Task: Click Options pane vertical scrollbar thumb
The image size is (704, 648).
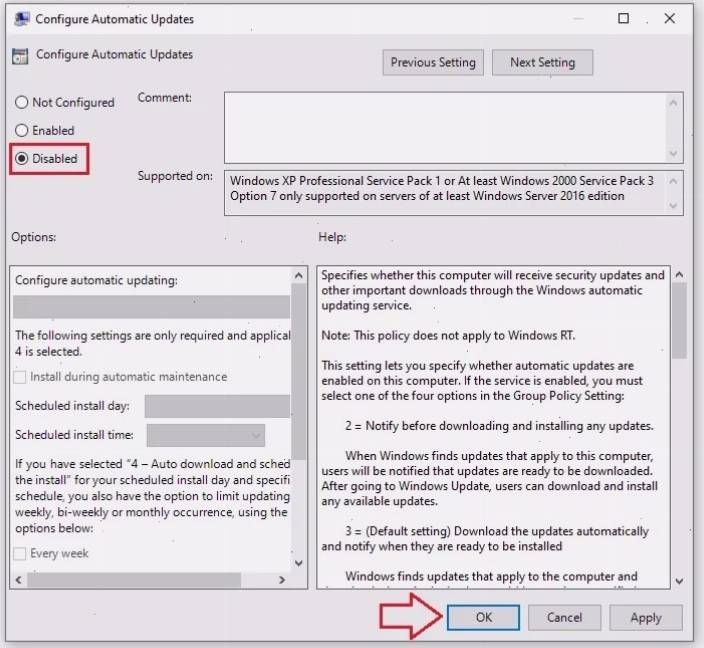Action: 299,371
